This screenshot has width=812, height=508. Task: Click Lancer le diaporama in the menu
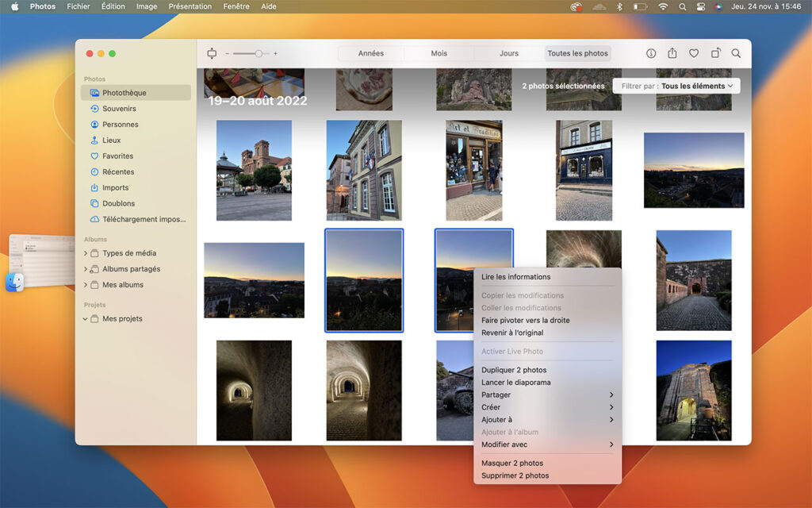coord(515,382)
